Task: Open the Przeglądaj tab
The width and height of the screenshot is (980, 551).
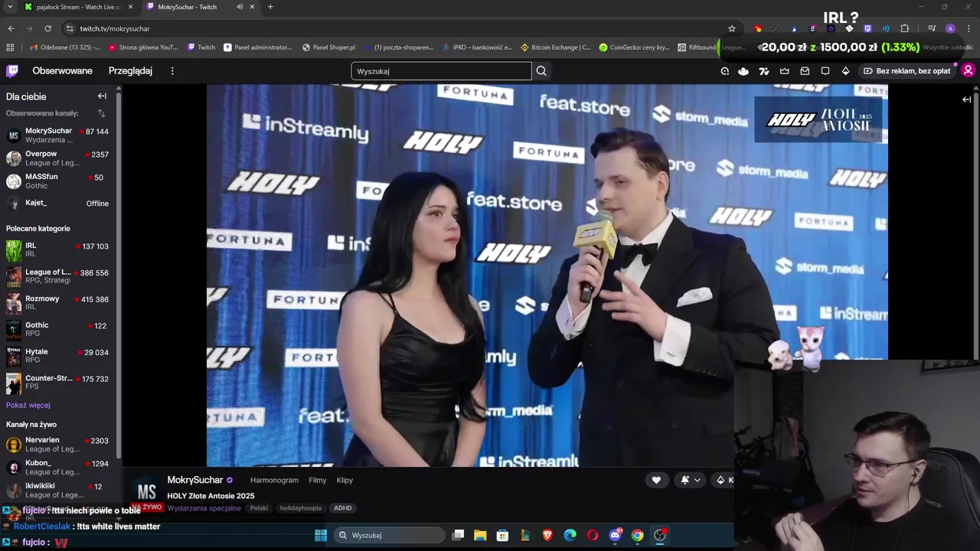Action: [130, 71]
